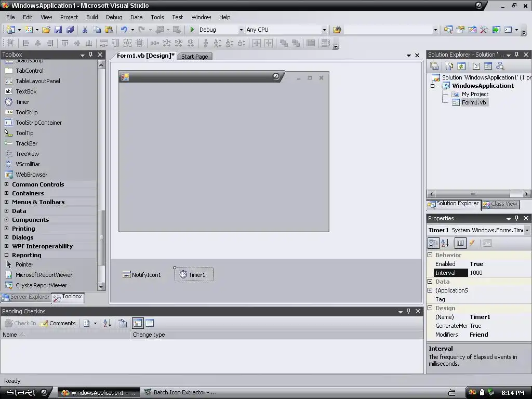The height and width of the screenshot is (399, 532).
Task: Open the Properties object selector dropdown
Action: click(527, 230)
